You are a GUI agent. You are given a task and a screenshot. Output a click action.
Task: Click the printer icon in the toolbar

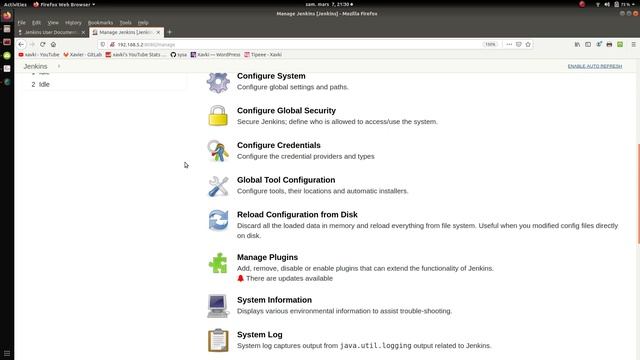click(609, 44)
